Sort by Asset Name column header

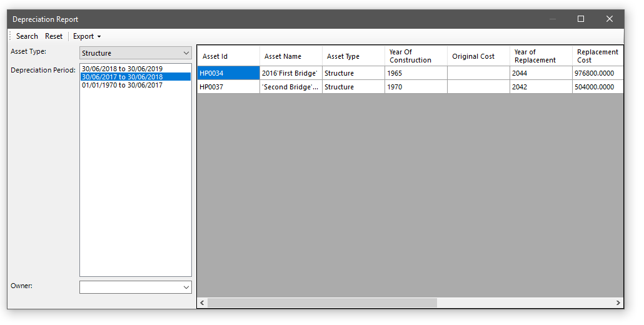point(290,56)
